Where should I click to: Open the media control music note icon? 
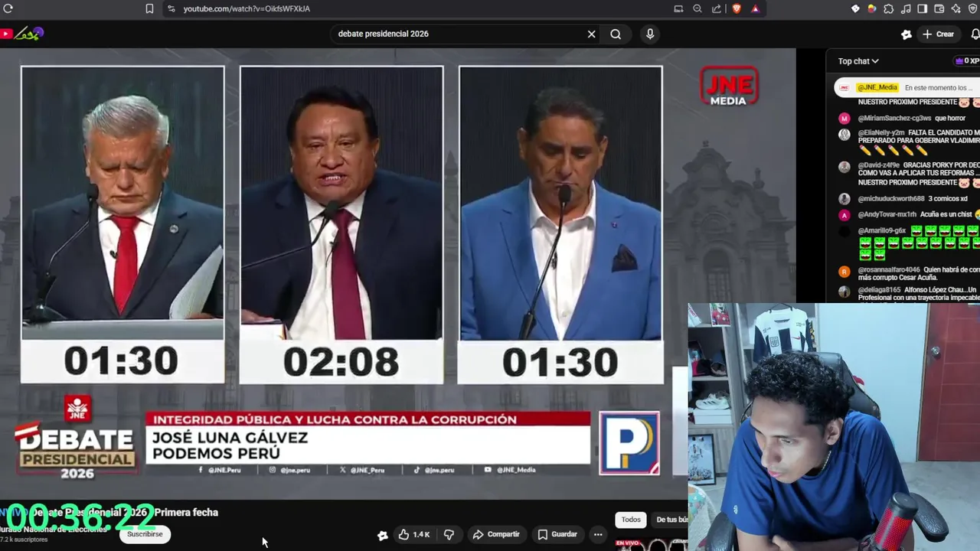click(906, 8)
